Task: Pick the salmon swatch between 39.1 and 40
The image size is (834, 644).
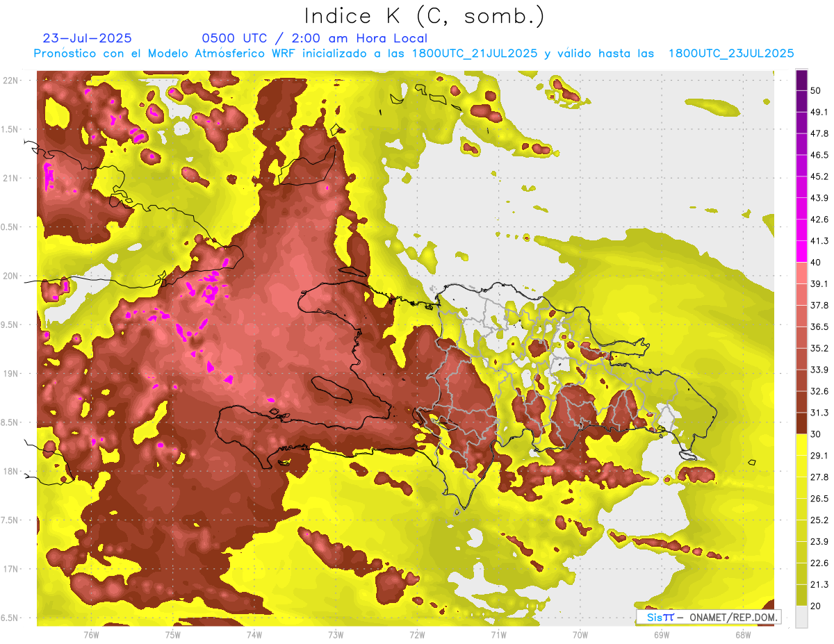Action: point(801,273)
